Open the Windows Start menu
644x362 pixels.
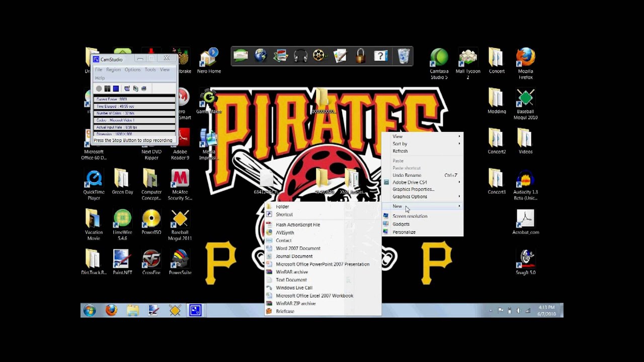[x=90, y=311]
